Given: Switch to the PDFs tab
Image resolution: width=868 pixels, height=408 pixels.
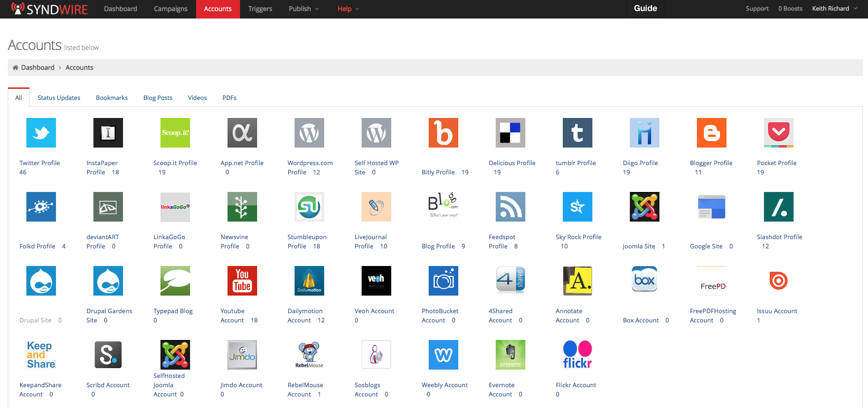Looking at the screenshot, I should 229,98.
